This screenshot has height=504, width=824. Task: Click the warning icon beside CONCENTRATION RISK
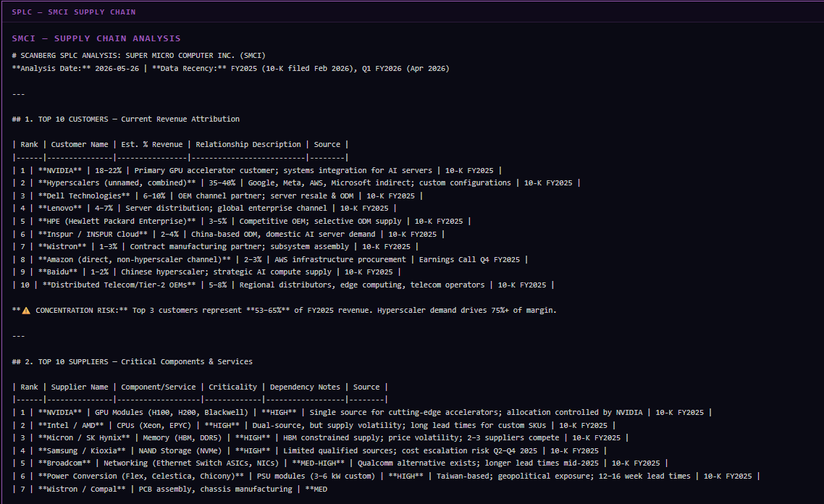coord(26,311)
